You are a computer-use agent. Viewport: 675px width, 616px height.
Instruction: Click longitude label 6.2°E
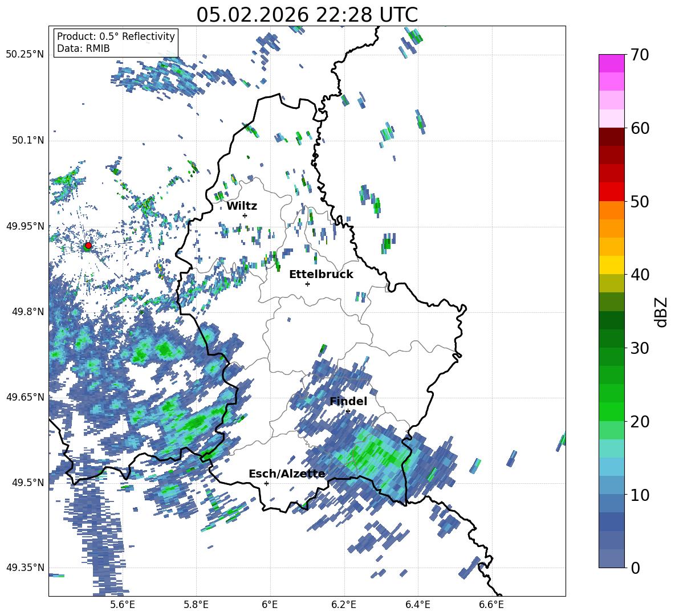click(x=344, y=605)
